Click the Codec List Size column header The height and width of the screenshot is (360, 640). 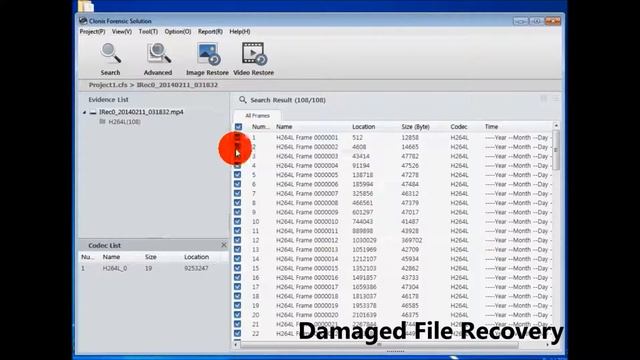151,257
